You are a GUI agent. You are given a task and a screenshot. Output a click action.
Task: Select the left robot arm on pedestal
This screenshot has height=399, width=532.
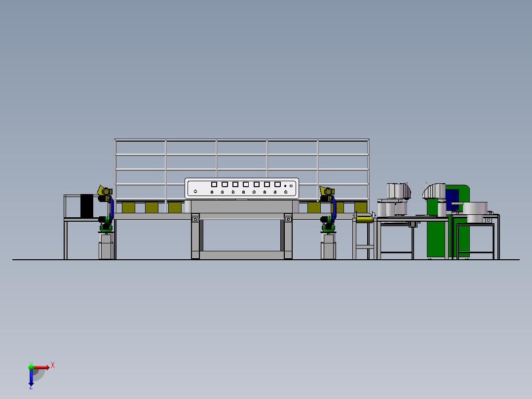106,208
